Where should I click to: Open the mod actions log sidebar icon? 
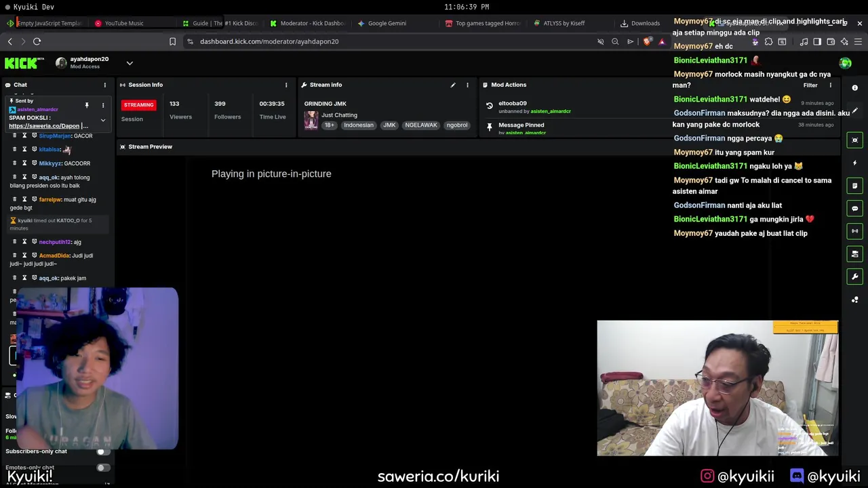[x=854, y=186]
